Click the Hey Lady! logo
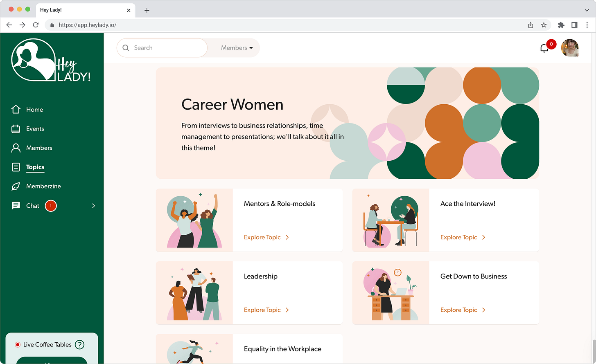596x364 pixels. (x=51, y=60)
